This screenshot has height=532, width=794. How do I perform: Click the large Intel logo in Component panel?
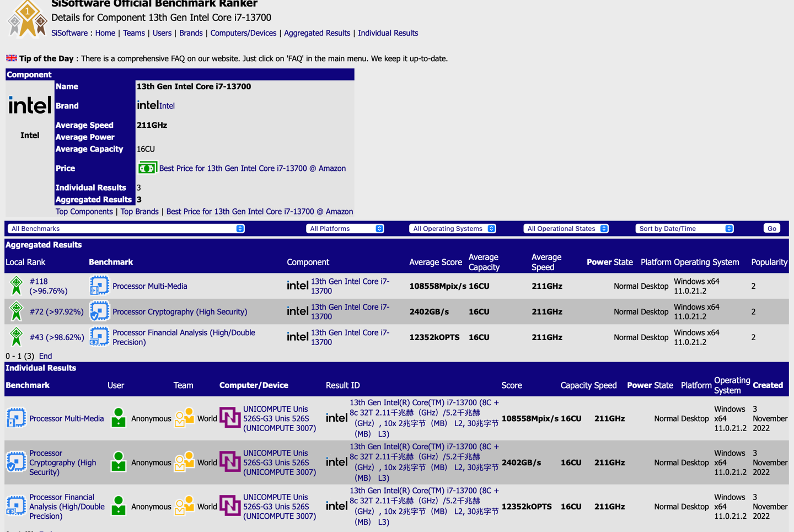click(x=30, y=105)
